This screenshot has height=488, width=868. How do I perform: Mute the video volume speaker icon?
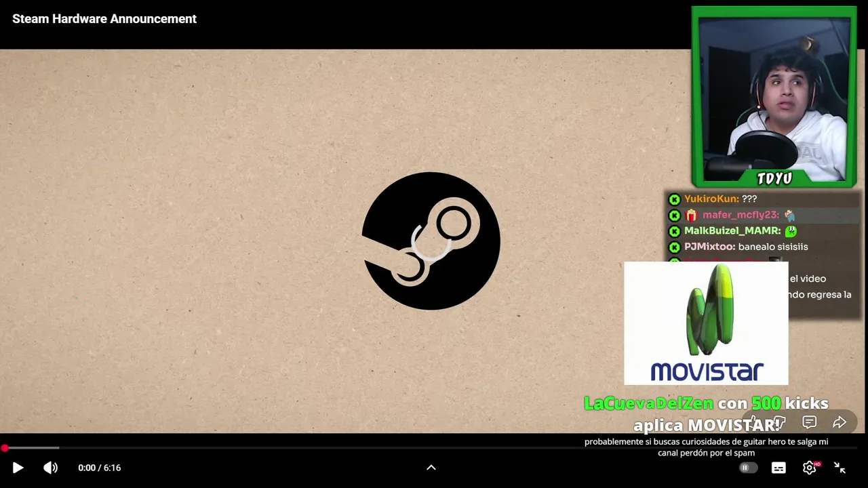pos(51,468)
